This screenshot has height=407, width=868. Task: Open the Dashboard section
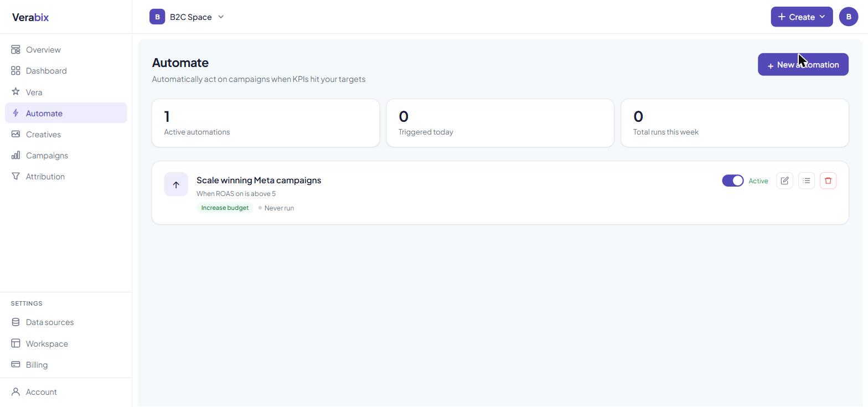66,71
